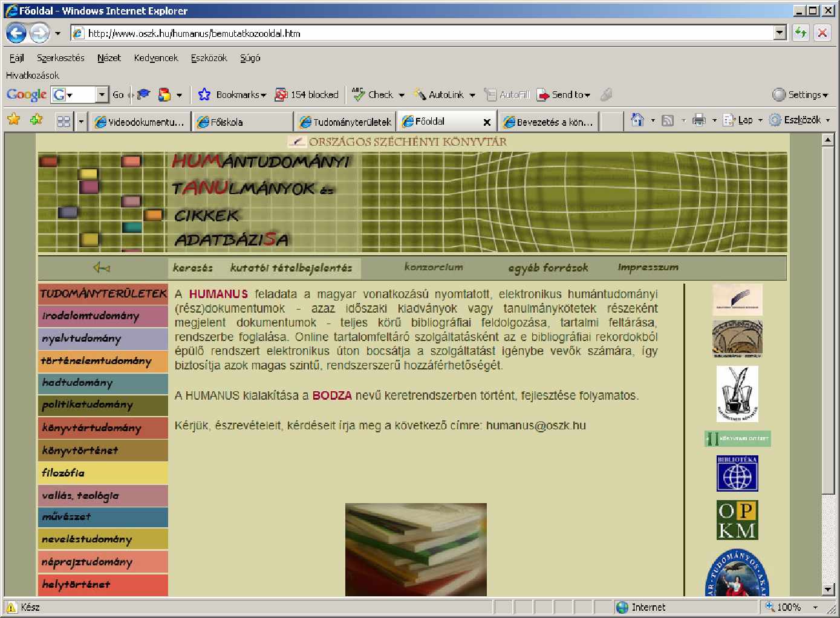Open the OPKM partner logo
The height and width of the screenshot is (618, 840).
(737, 520)
